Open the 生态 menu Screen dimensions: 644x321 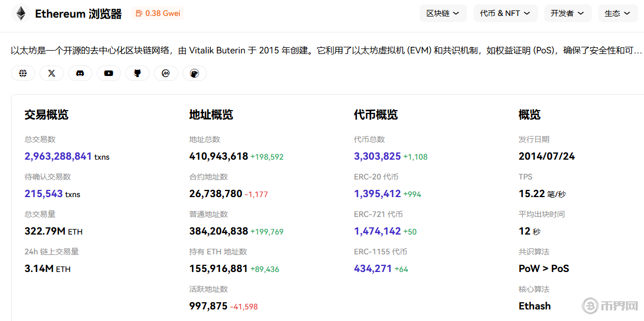pos(618,13)
